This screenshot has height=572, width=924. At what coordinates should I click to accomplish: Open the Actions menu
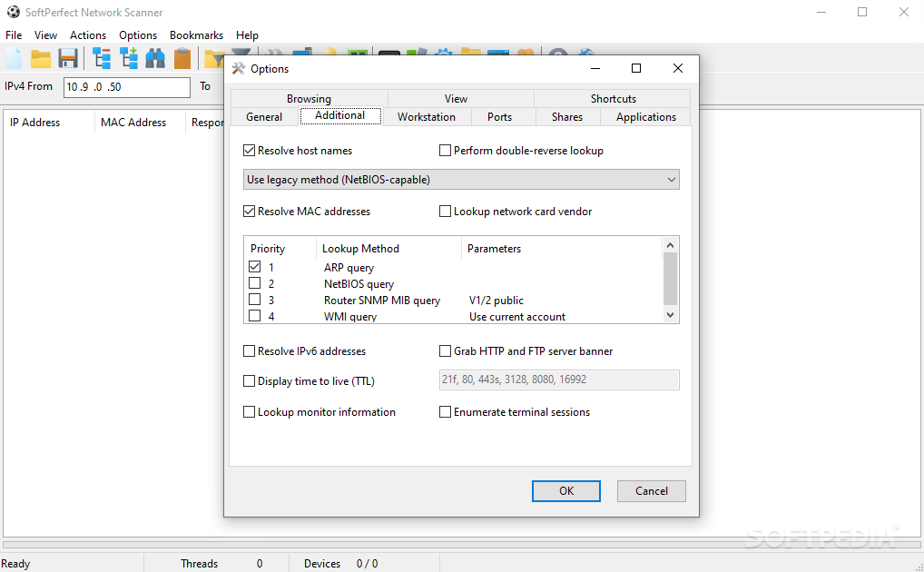[x=88, y=35]
